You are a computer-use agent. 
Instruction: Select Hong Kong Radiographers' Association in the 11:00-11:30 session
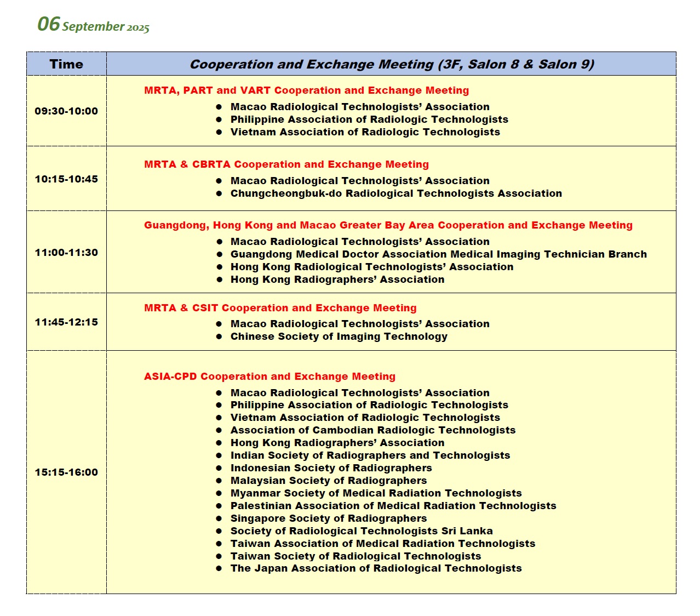point(337,280)
